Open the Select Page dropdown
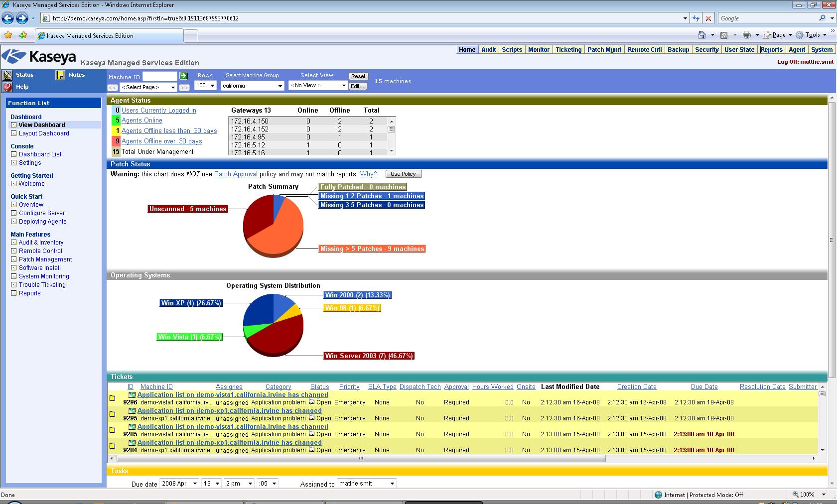Viewport: 837px width, 504px height. (148, 87)
